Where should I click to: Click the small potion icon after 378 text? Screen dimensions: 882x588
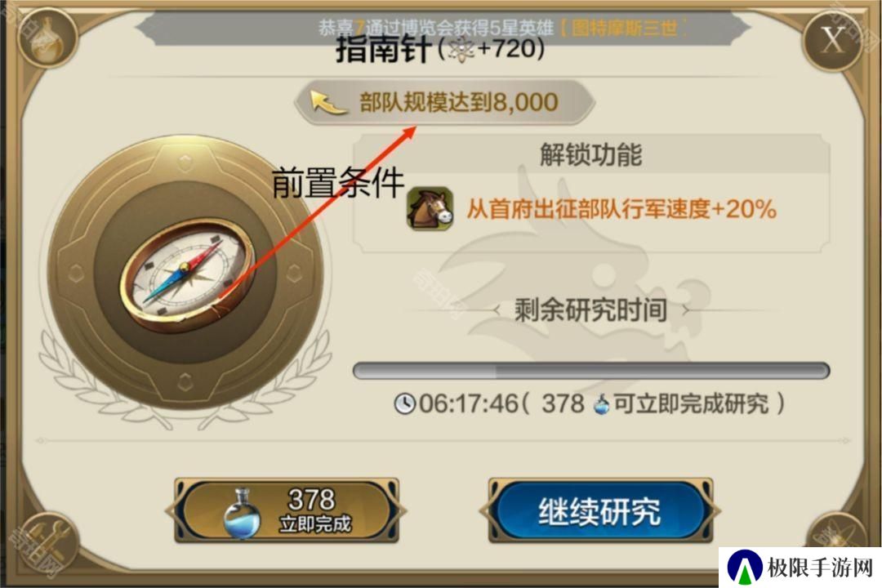click(x=601, y=404)
